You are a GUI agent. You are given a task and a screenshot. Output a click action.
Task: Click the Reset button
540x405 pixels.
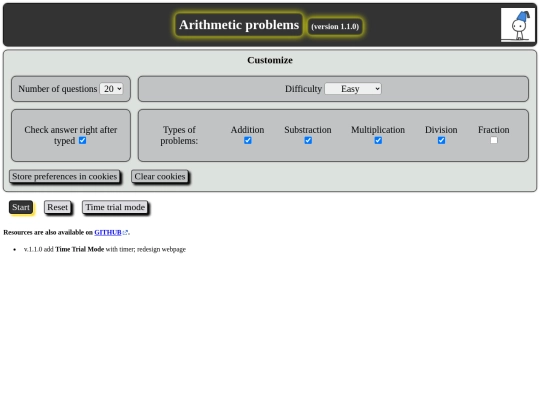58,207
